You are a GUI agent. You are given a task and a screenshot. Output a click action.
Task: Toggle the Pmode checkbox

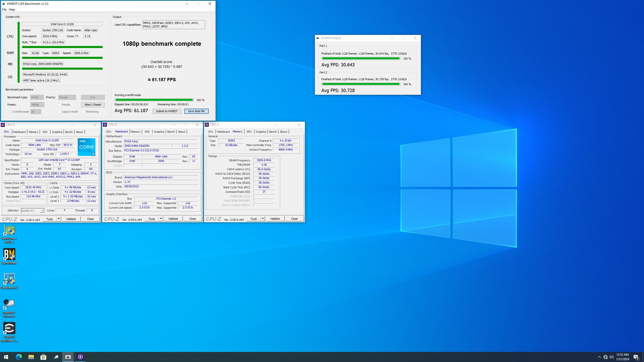point(60,105)
